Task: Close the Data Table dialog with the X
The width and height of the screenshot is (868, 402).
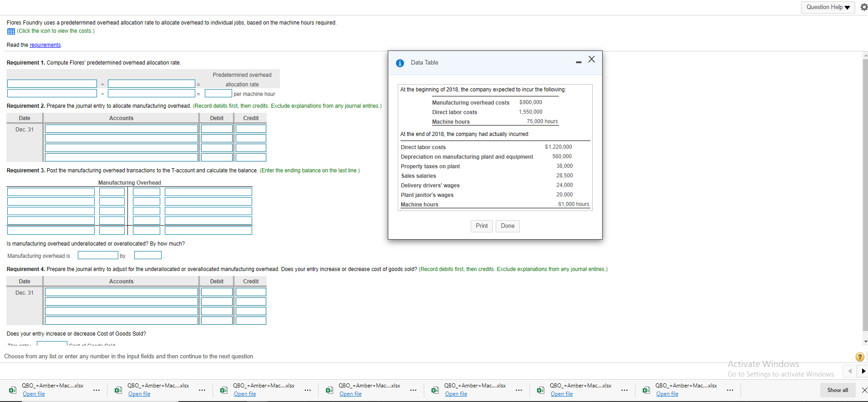Action: click(591, 60)
